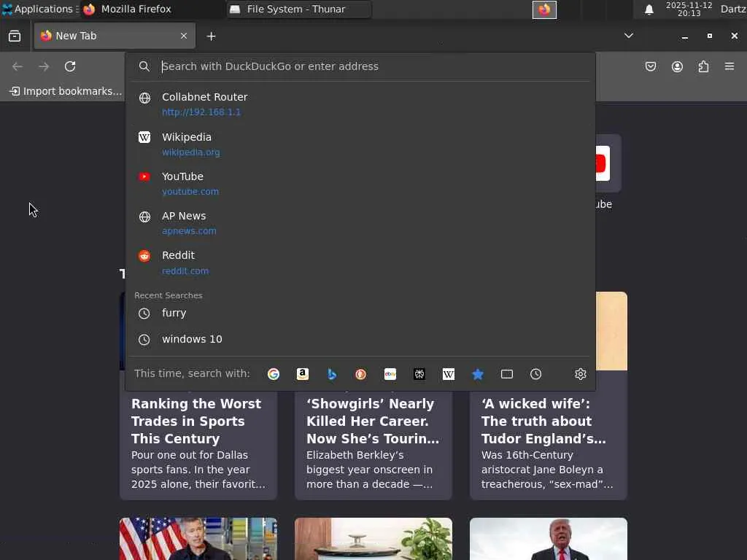Open Firefox account icon
747x560 pixels.
677,66
